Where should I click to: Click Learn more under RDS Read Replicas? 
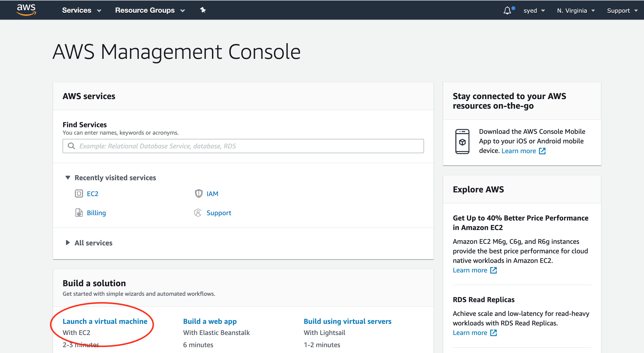tap(470, 333)
